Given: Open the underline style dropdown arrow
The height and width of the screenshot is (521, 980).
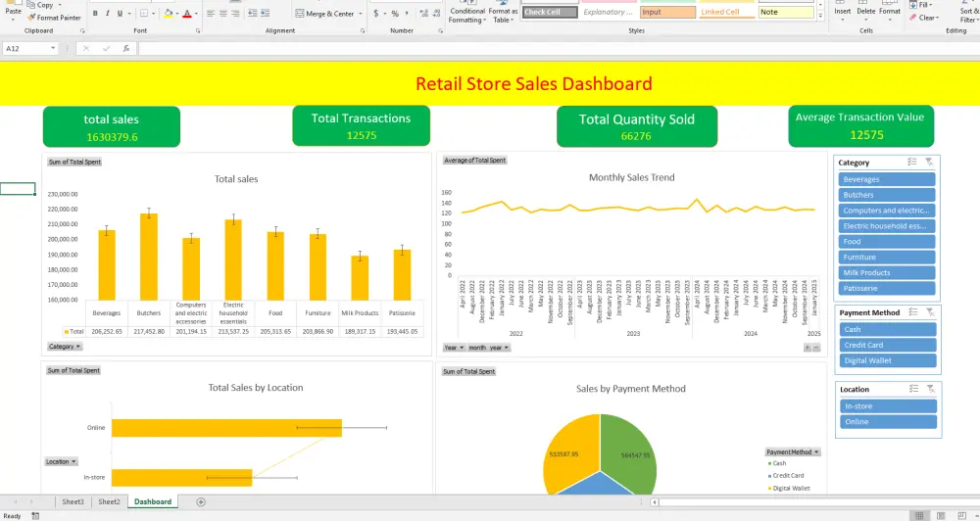Looking at the screenshot, I should pyautogui.click(x=130, y=14).
